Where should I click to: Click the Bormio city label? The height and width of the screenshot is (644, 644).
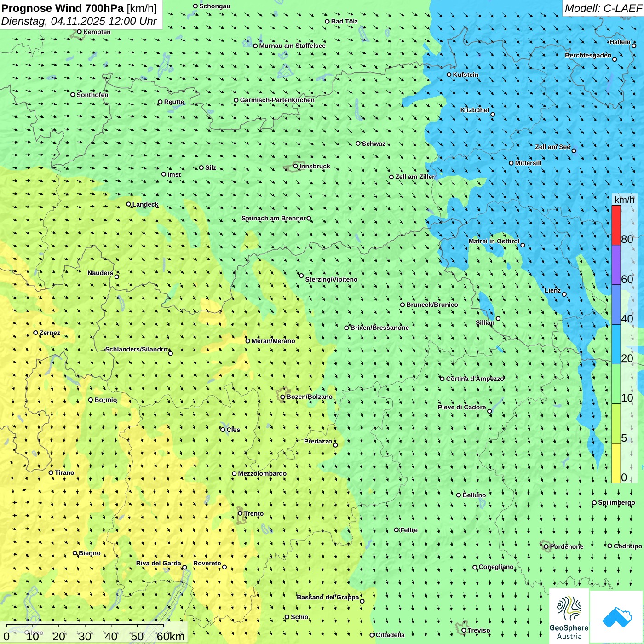[106, 400]
